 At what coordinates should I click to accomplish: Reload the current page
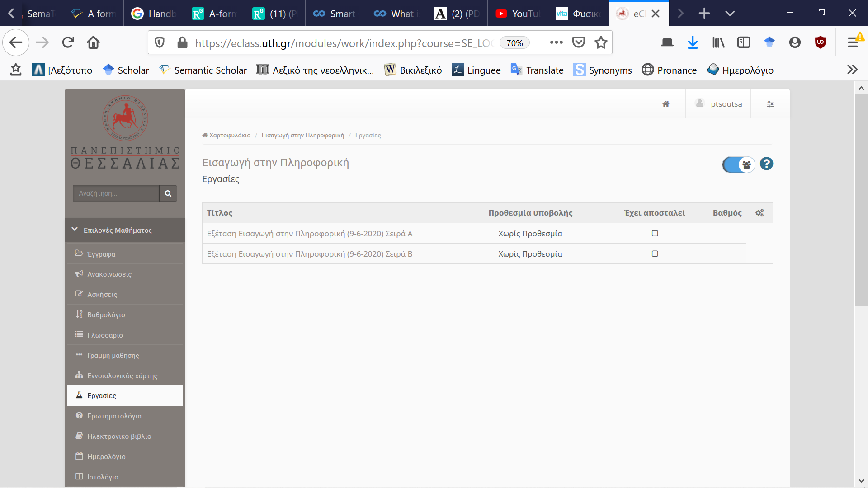point(68,42)
